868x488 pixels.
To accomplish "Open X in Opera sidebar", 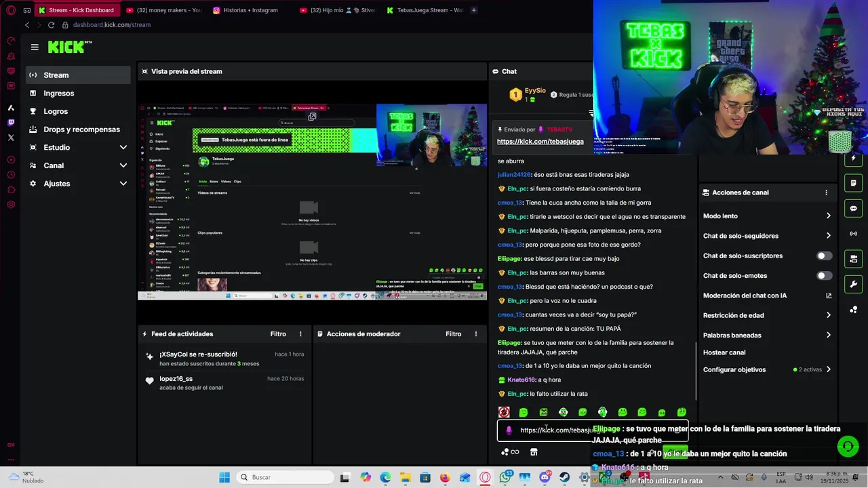I will [x=11, y=138].
